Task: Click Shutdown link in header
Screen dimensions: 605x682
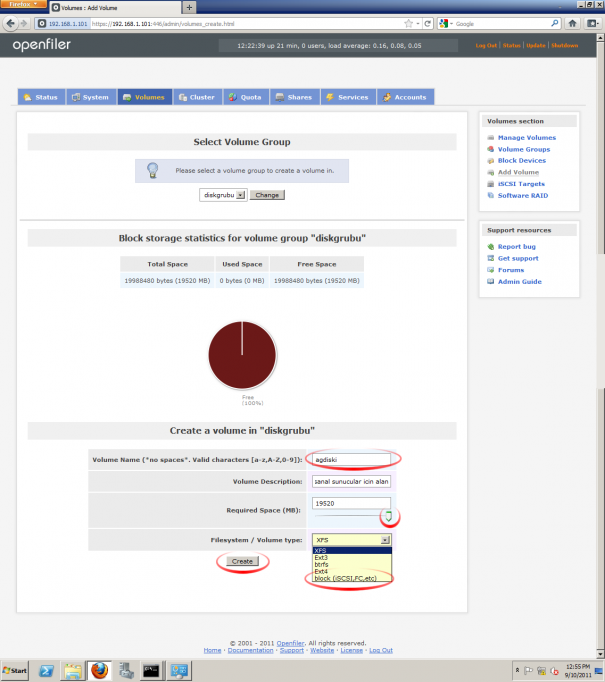Action: tap(565, 45)
